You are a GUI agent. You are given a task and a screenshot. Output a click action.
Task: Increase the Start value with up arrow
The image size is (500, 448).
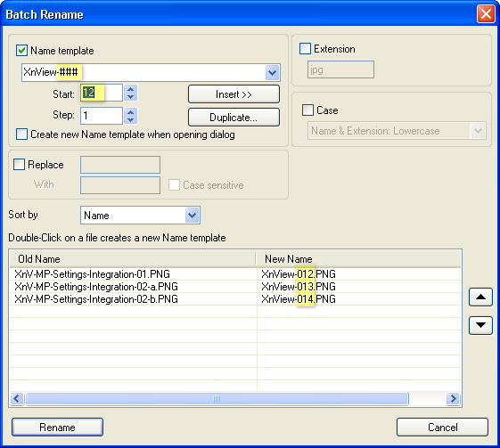(130, 89)
